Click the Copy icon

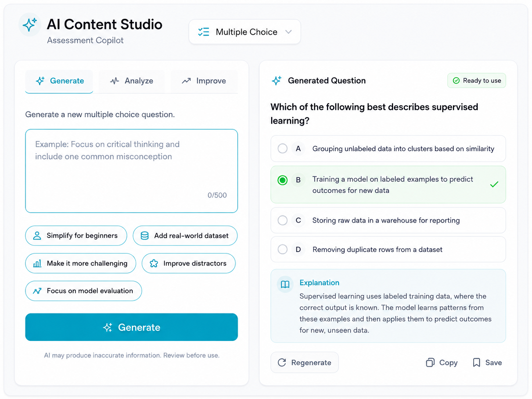pyautogui.click(x=430, y=363)
